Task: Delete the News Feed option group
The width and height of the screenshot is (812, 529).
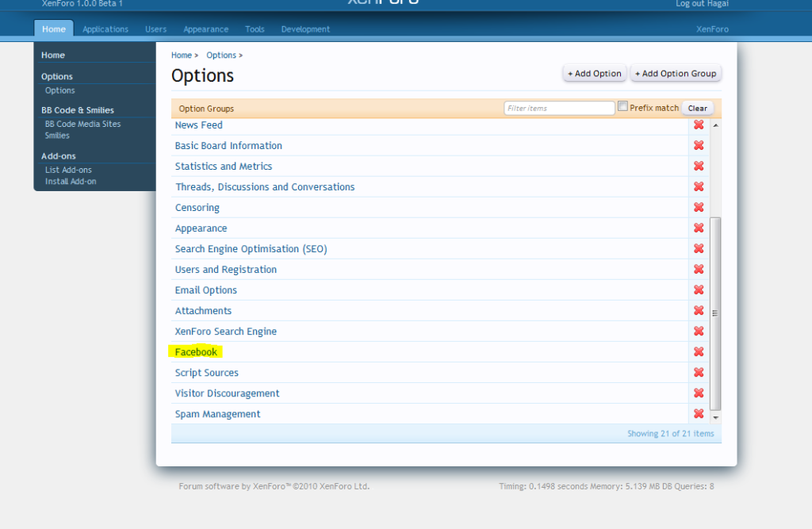Action: tap(699, 125)
